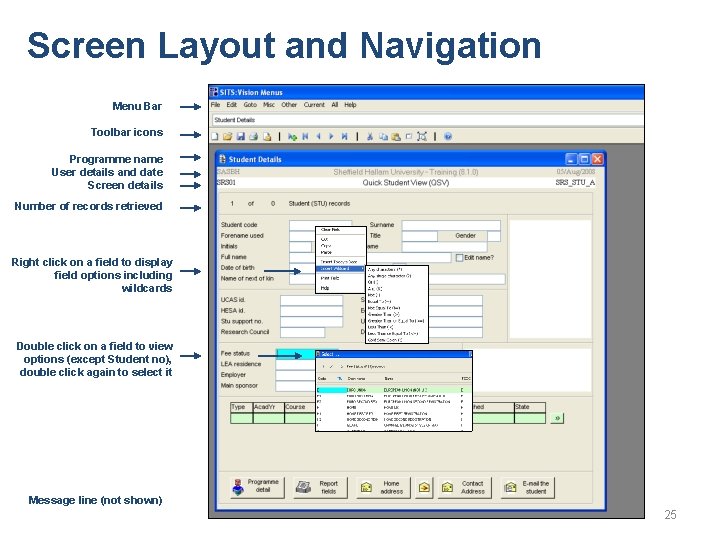Click the New document toolbar icon
The image size is (720, 540).
[214, 136]
